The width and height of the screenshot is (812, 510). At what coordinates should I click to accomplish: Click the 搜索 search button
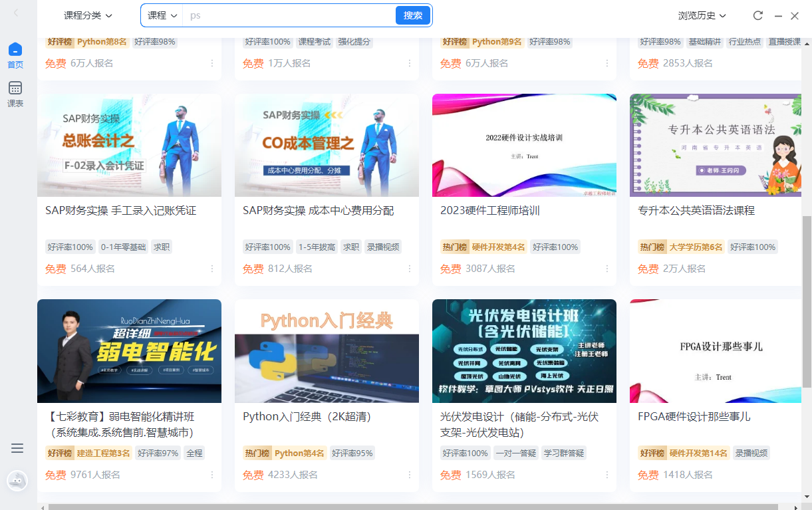tap(413, 15)
